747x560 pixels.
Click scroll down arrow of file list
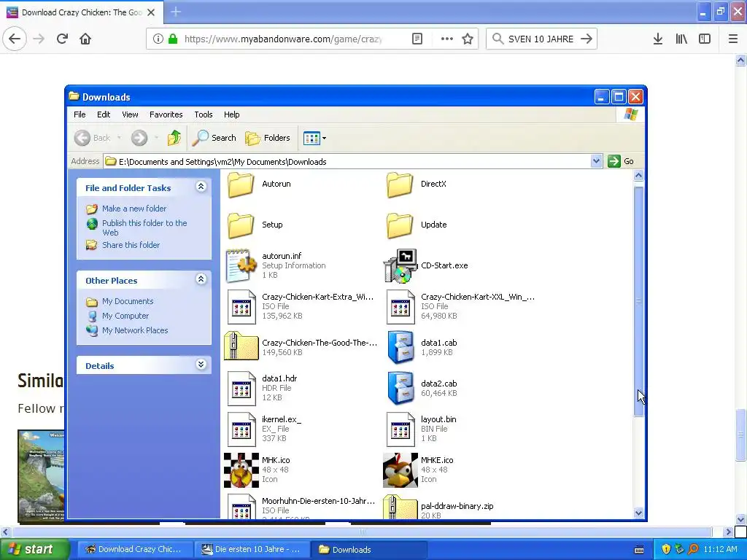click(x=638, y=513)
